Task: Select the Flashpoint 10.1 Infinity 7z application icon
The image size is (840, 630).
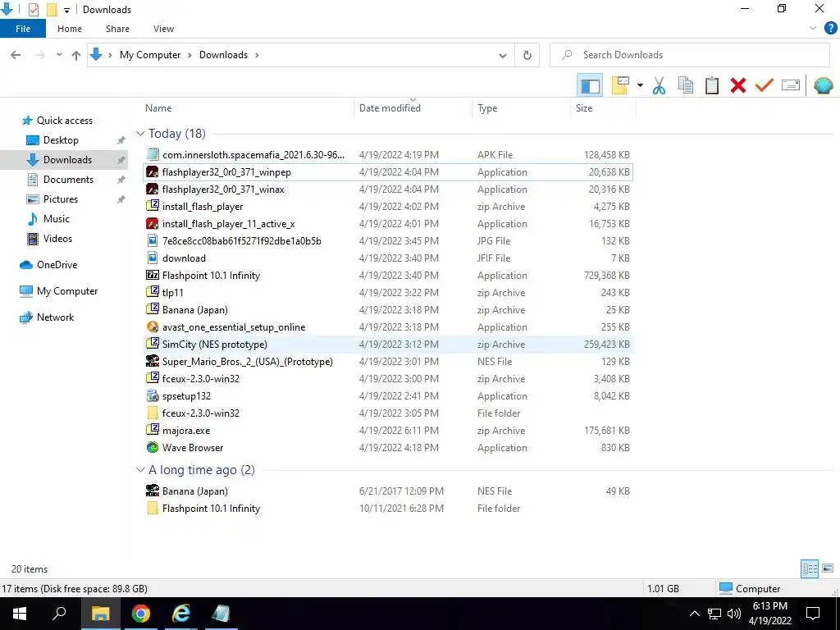Action: coord(153,276)
